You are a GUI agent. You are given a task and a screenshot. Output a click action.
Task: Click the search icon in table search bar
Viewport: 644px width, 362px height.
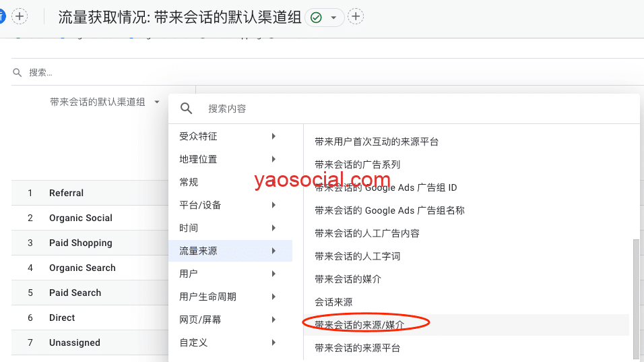(18, 72)
